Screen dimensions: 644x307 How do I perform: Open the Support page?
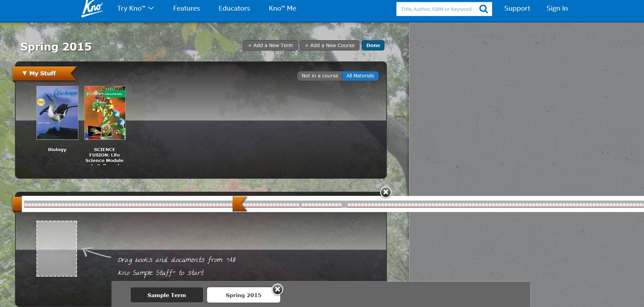(517, 8)
